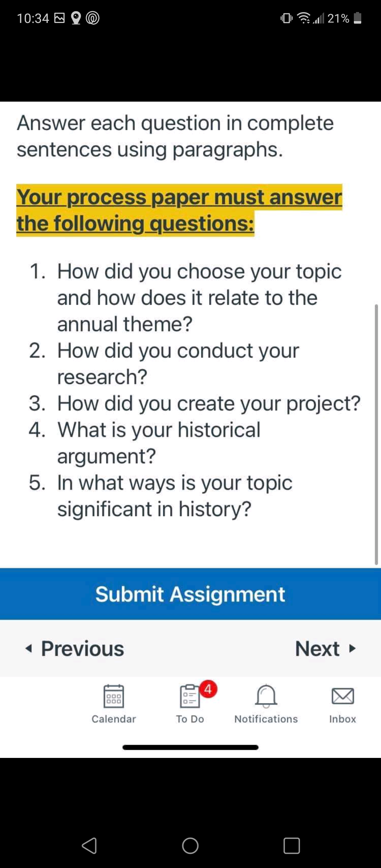Open the To Do list icon
The image size is (381, 868).
(x=190, y=696)
